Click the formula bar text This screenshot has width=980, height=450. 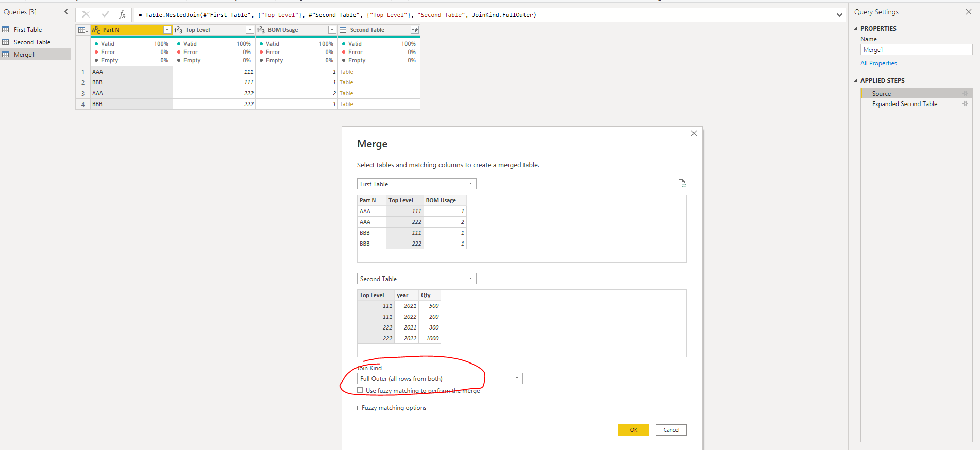pyautogui.click(x=337, y=15)
